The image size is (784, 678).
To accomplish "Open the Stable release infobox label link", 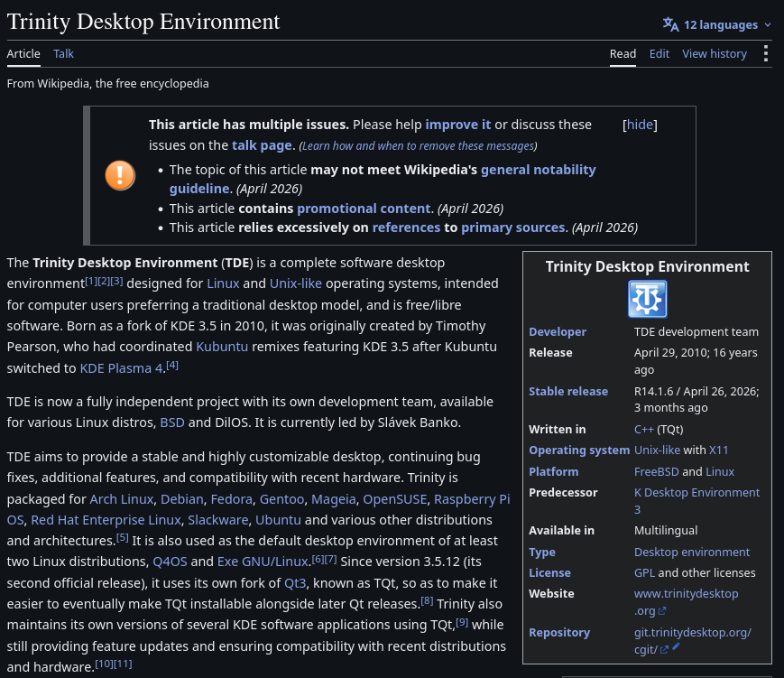I will click(568, 391).
